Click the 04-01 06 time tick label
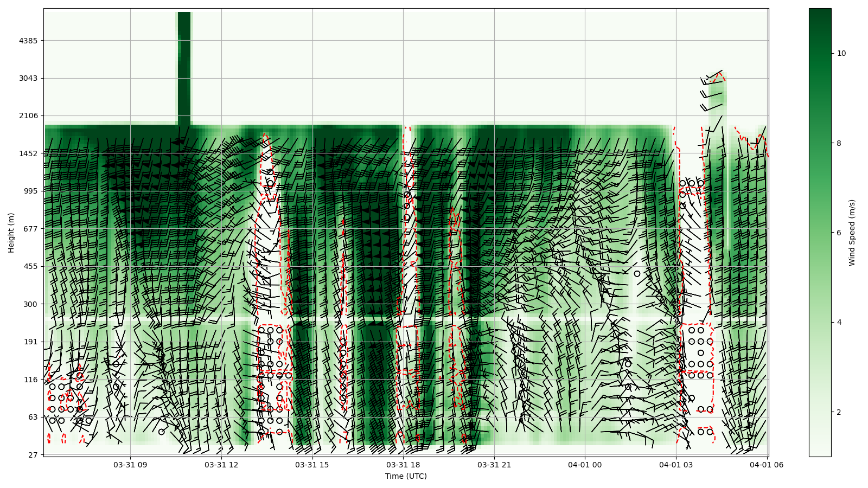The height and width of the screenshot is (488, 868). (767, 465)
